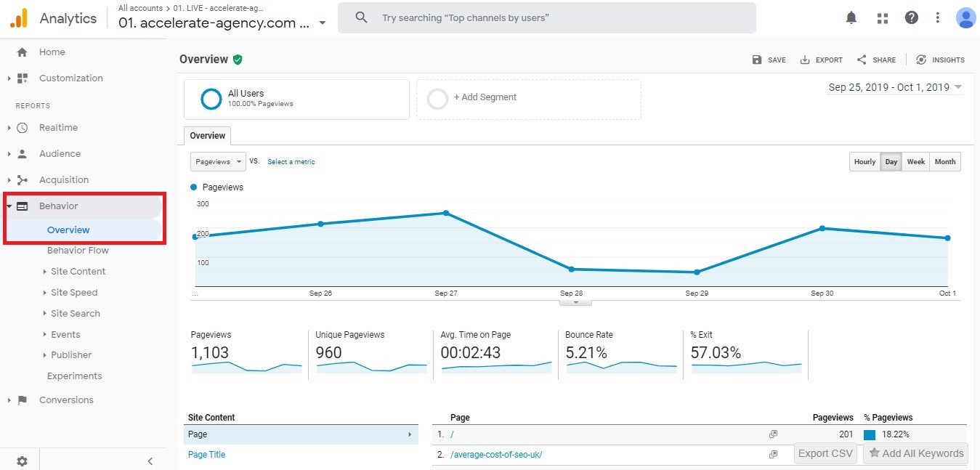Collapse the chart with the handle arrow

[576, 302]
